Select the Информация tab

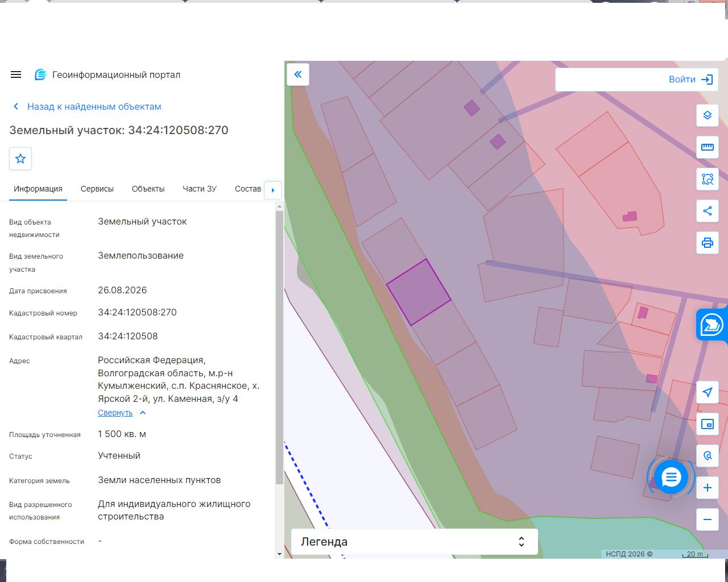click(x=38, y=189)
